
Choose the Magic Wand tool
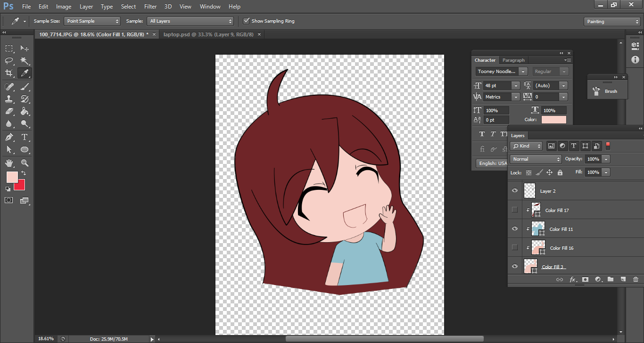25,61
